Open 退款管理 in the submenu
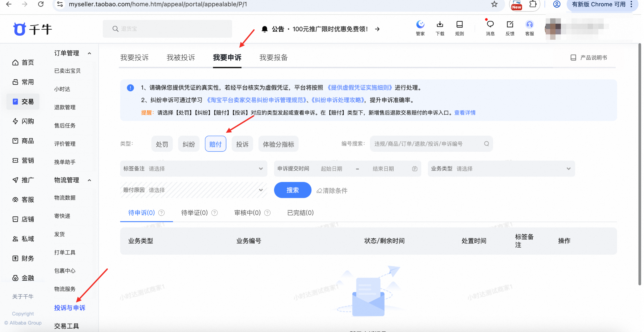This screenshot has width=644, height=332. (x=65, y=107)
